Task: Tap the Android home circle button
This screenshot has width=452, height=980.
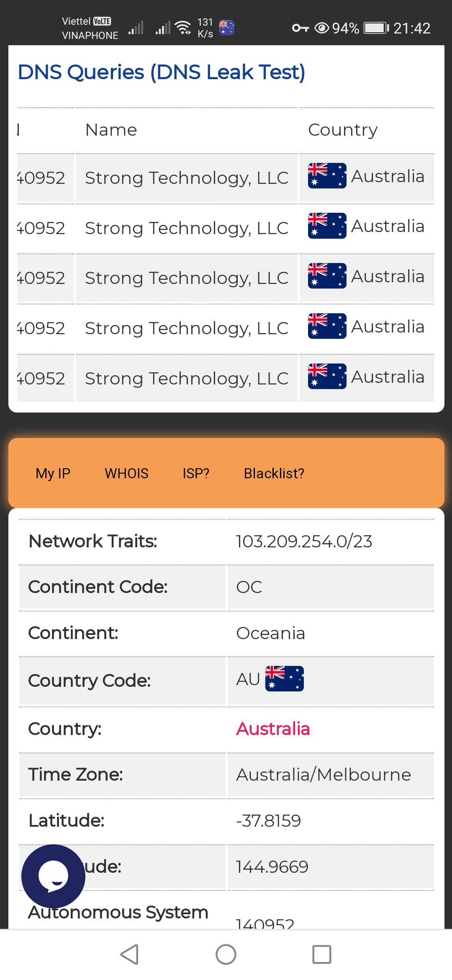Action: 226,954
